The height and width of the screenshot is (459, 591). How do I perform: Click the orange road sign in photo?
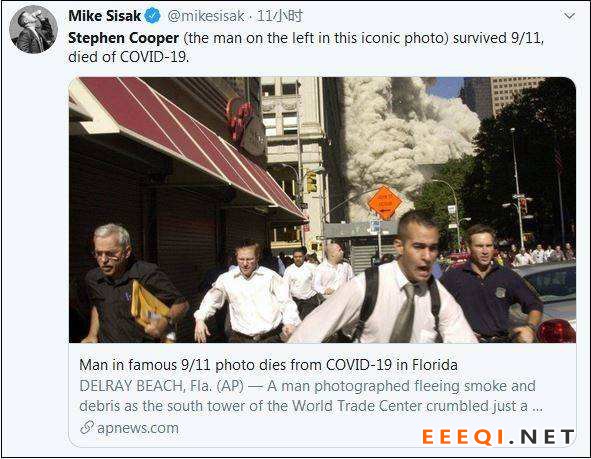(x=384, y=202)
